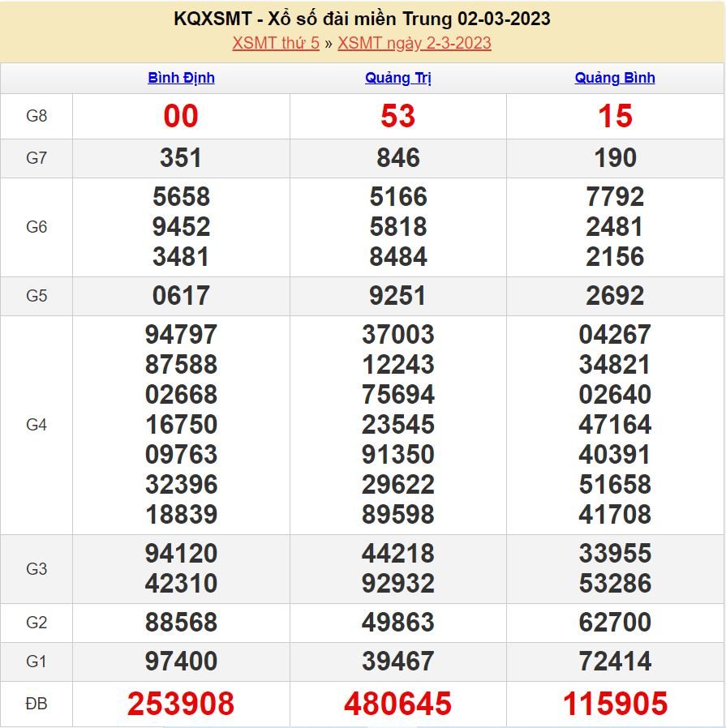
Task: Click G3 number 33955
Action: coord(615,554)
